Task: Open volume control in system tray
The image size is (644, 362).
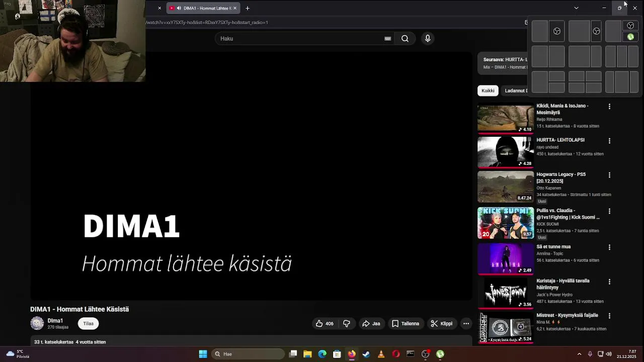Action: tap(609, 354)
